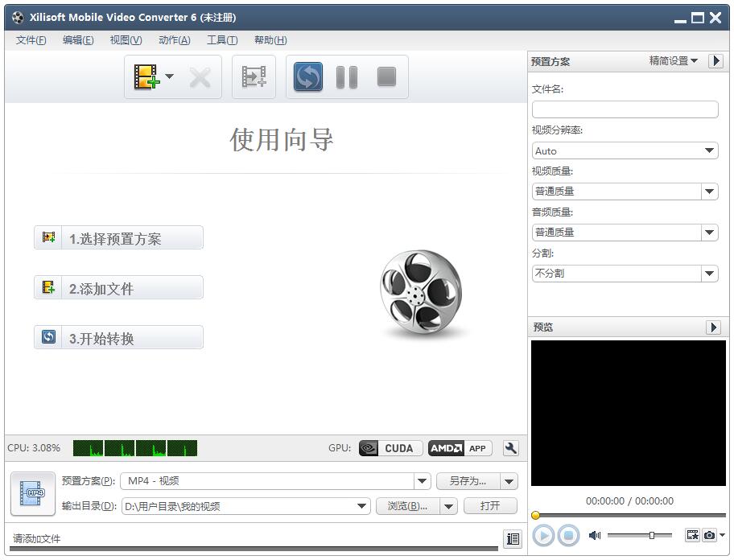Open the 帮助 menu
The width and height of the screenshot is (734, 560).
point(270,40)
